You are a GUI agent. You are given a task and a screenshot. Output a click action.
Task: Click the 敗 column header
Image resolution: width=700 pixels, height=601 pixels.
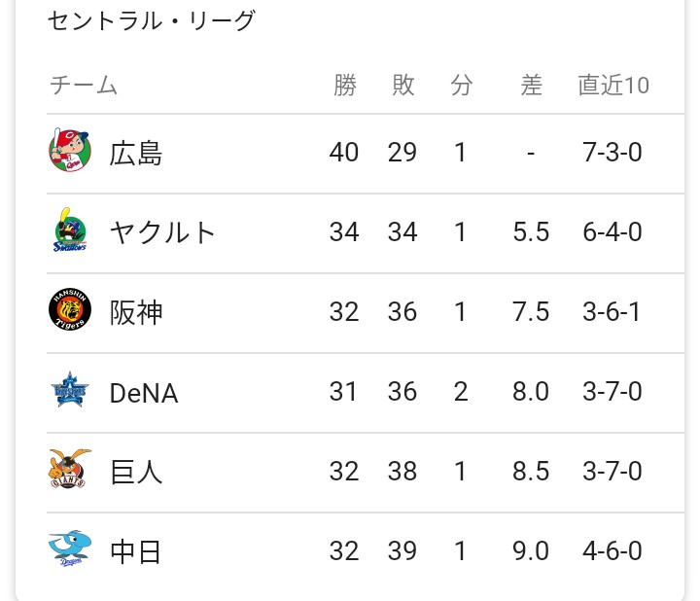(403, 85)
